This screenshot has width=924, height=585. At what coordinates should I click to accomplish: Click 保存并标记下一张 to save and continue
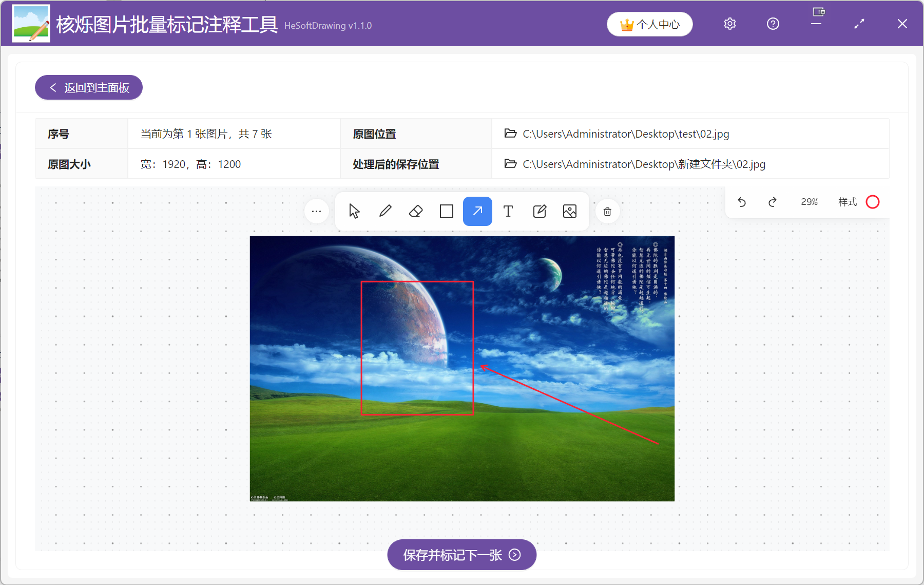461,555
